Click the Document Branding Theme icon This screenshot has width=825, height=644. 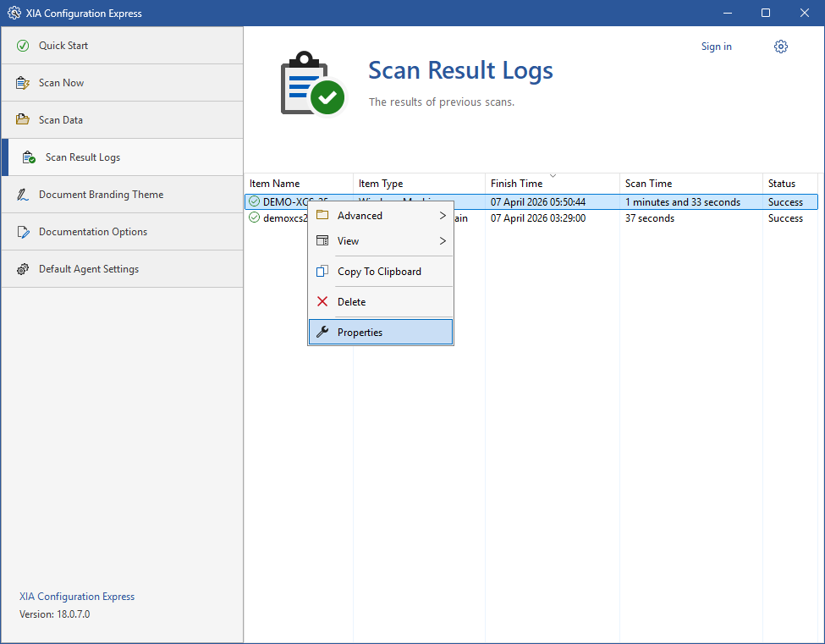[x=23, y=195]
